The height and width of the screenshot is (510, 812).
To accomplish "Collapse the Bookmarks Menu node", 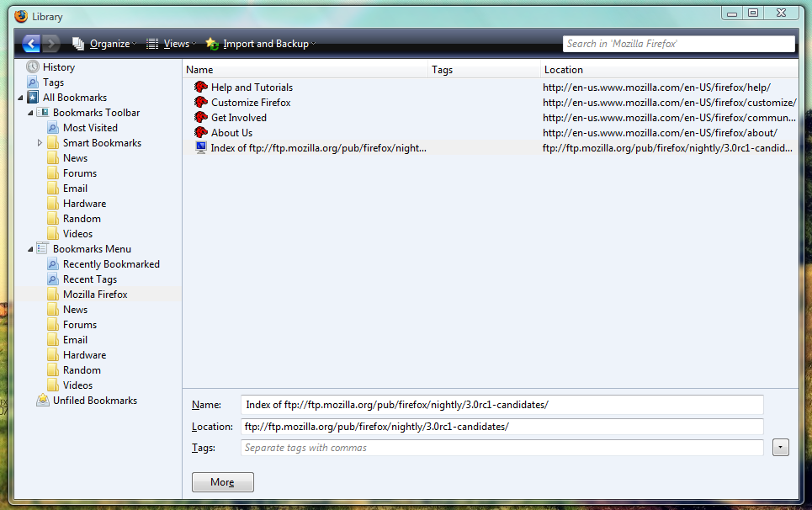I will point(30,249).
